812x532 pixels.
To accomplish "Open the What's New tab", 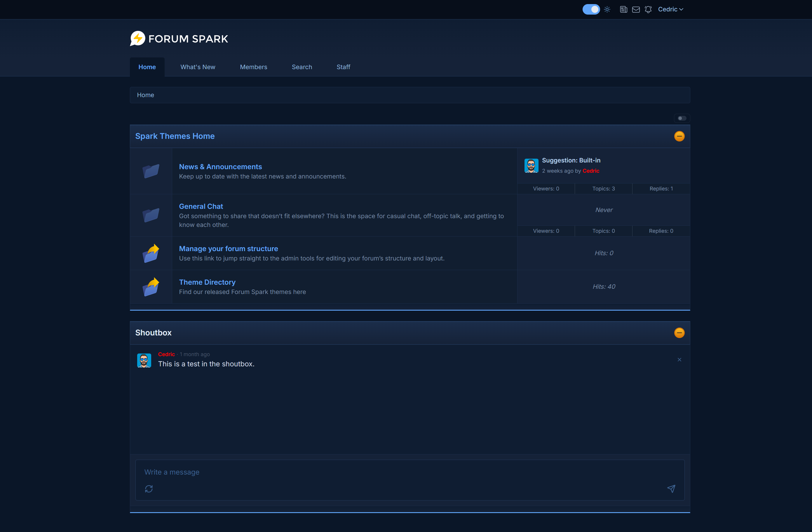I will click(198, 67).
